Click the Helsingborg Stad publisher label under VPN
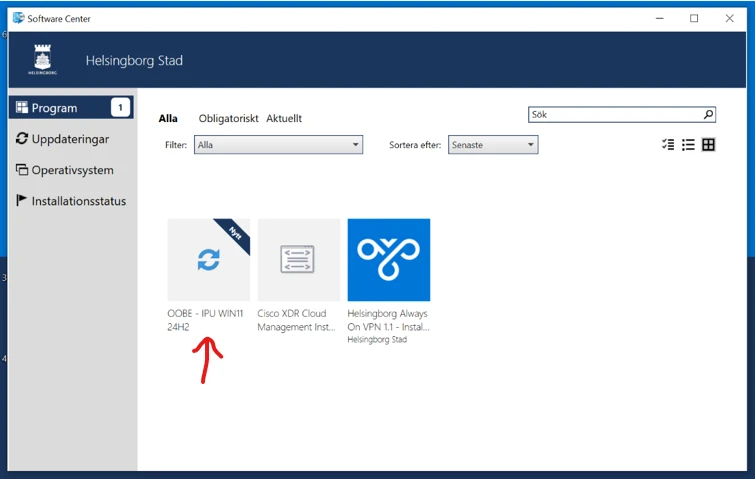Screen dimensions: 755x479 377,340
